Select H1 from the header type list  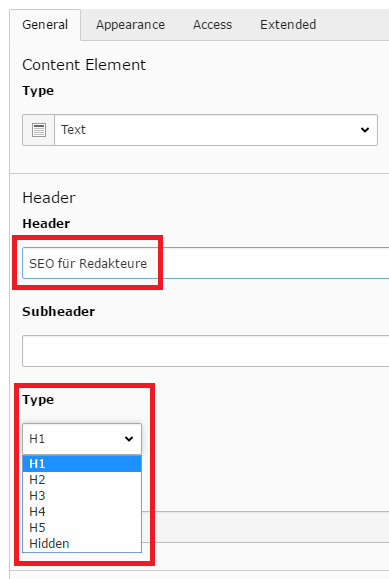click(x=82, y=464)
